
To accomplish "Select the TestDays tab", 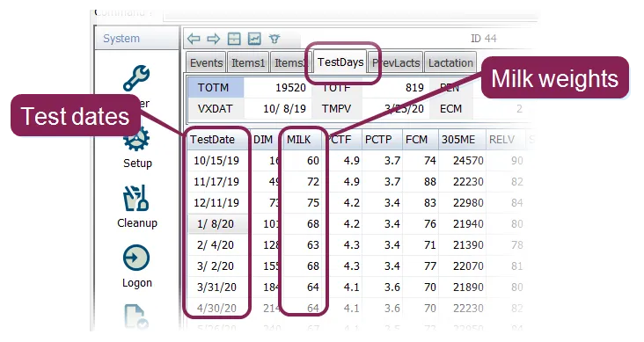I will [340, 62].
